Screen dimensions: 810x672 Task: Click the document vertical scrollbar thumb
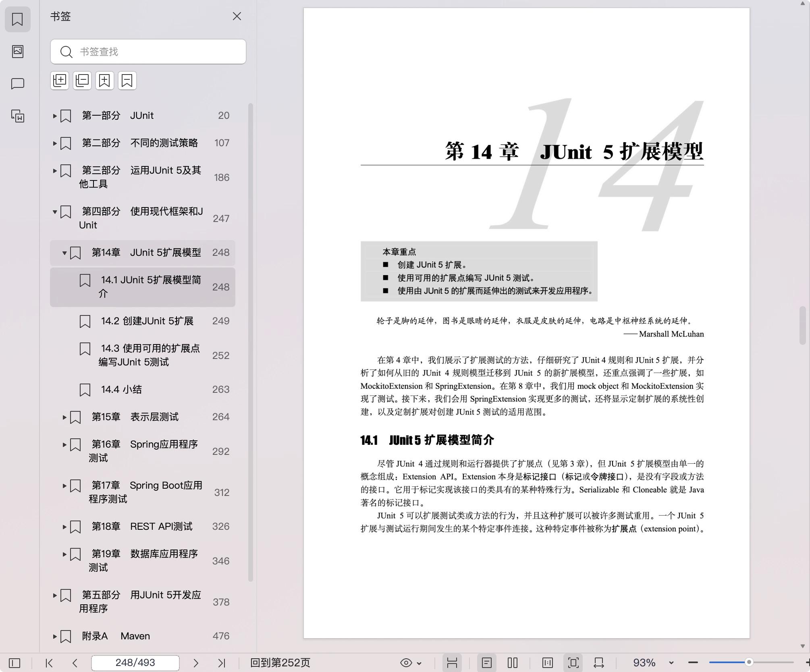802,326
